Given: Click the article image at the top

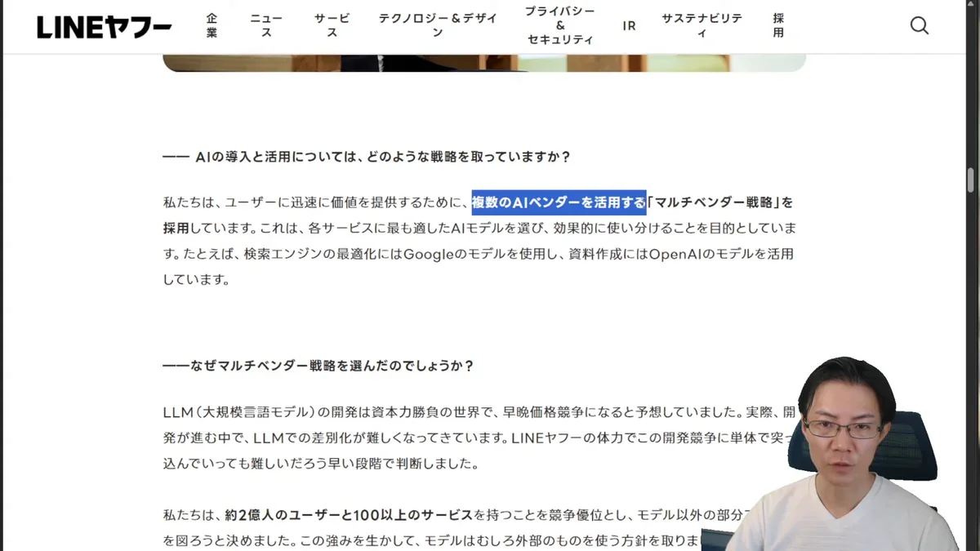Looking at the screenshot, I should coord(484,63).
